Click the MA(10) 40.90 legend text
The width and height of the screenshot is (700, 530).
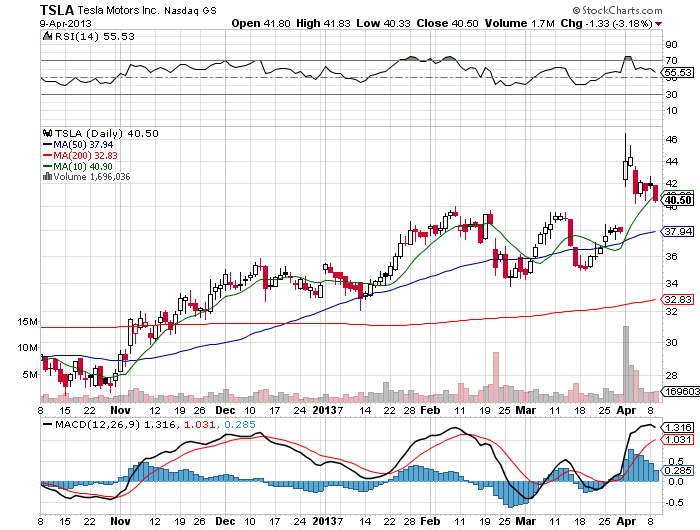pyautogui.click(x=83, y=167)
